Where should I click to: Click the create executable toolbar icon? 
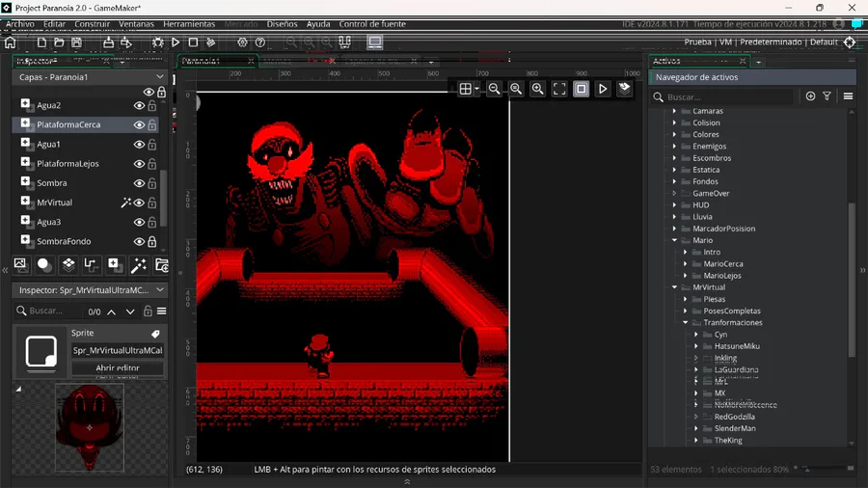pos(108,42)
